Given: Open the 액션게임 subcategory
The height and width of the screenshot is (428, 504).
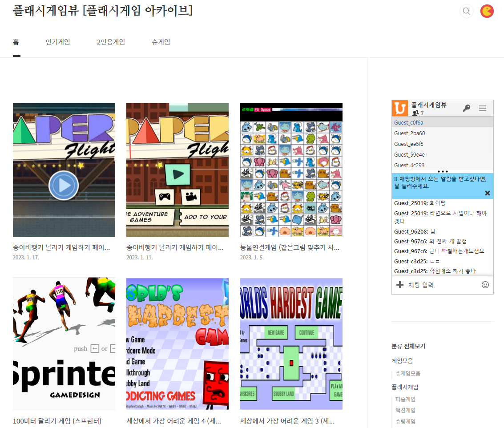Looking at the screenshot, I should [x=405, y=410].
